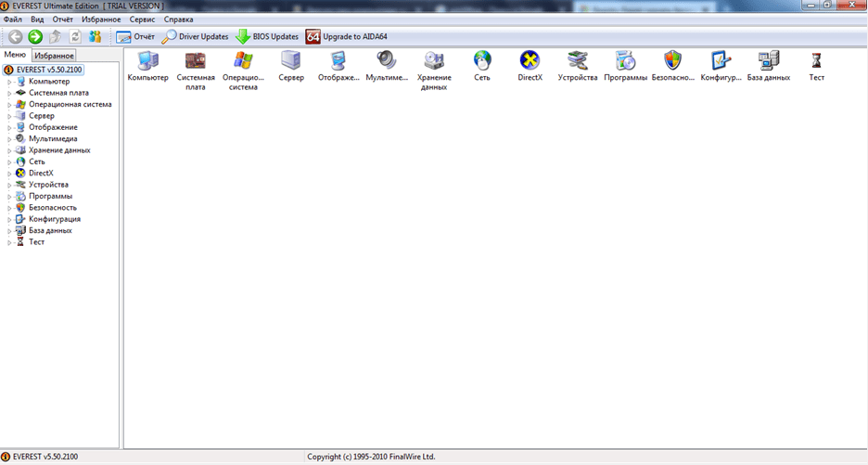The height and width of the screenshot is (465, 868).
Task: Click the Up level toolbar button
Action: coord(56,36)
